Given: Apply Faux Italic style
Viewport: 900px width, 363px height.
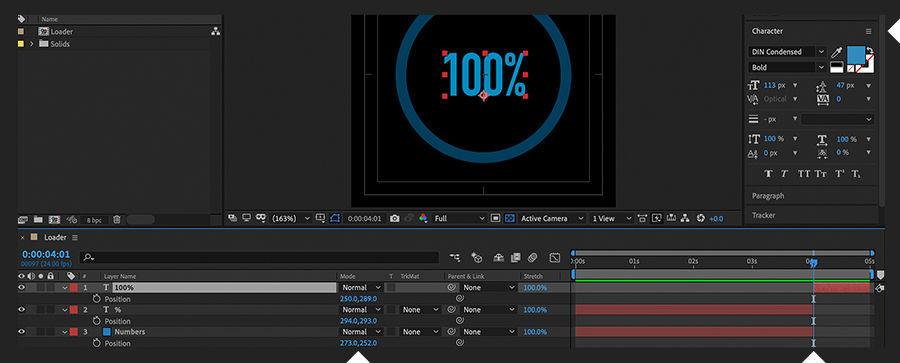Looking at the screenshot, I should pos(784,173).
